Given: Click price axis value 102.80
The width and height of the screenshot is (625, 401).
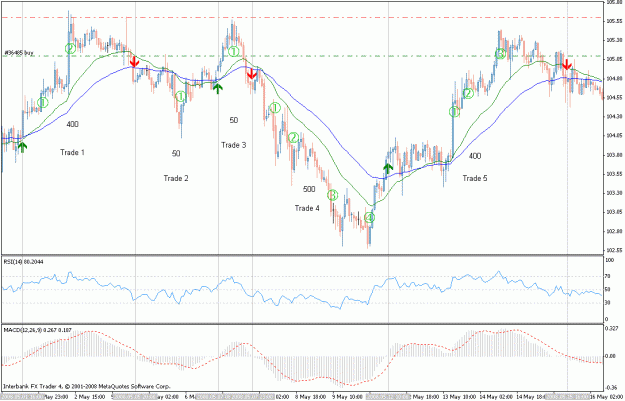Looking at the screenshot, I should point(614,231).
